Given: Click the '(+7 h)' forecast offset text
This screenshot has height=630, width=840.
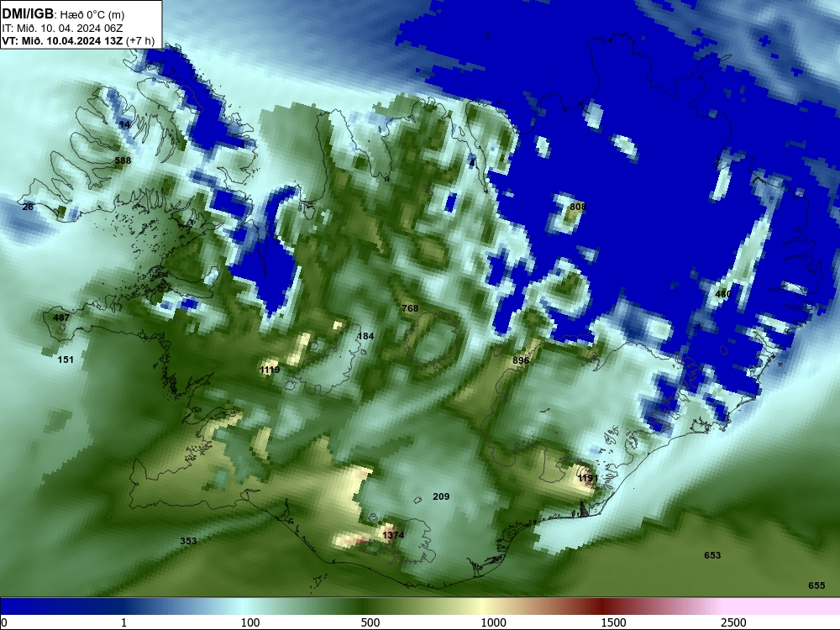Looking at the screenshot, I should [140, 40].
